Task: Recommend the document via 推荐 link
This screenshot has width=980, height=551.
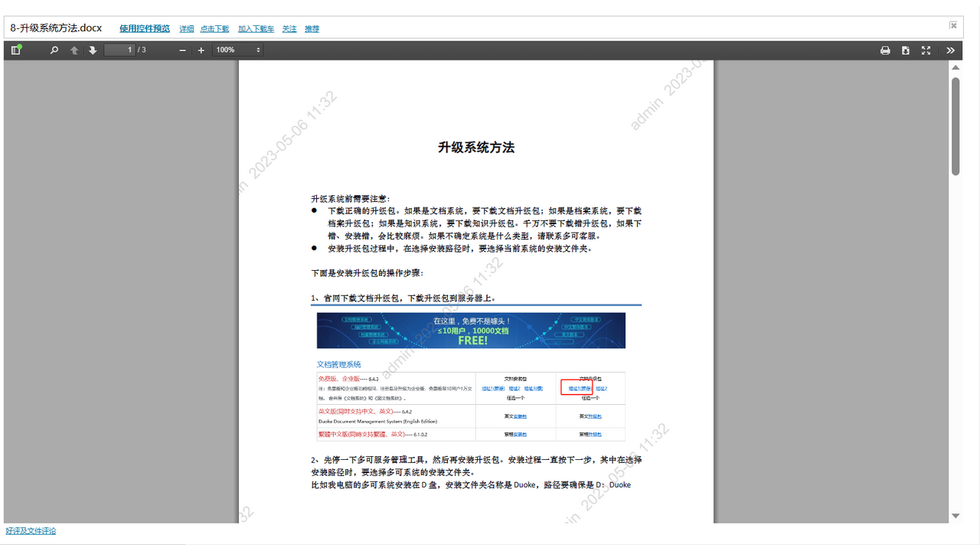Action: pos(311,28)
